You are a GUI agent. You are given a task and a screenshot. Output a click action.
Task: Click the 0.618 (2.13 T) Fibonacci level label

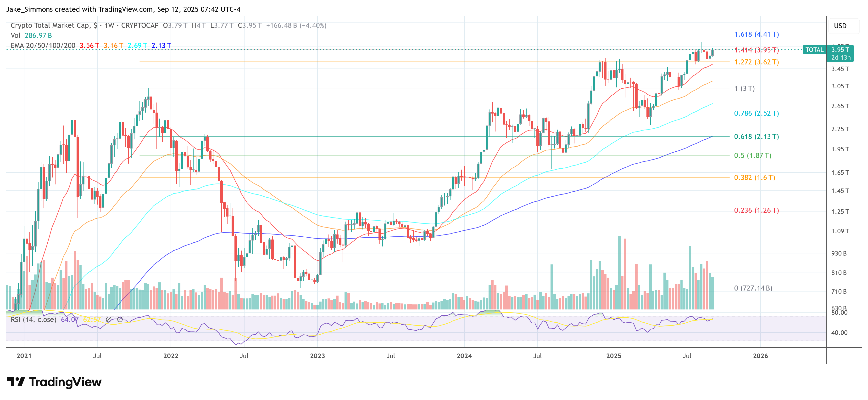coord(756,137)
